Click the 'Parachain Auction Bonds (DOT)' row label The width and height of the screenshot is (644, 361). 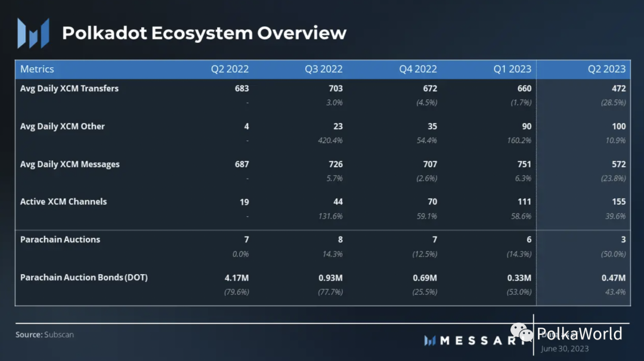[x=84, y=278]
